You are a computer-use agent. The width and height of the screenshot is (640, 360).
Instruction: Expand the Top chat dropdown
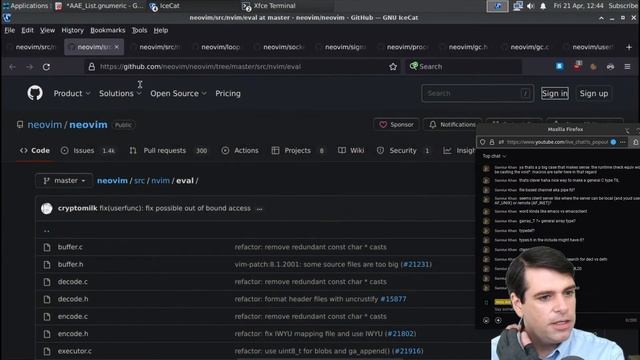click(494, 156)
